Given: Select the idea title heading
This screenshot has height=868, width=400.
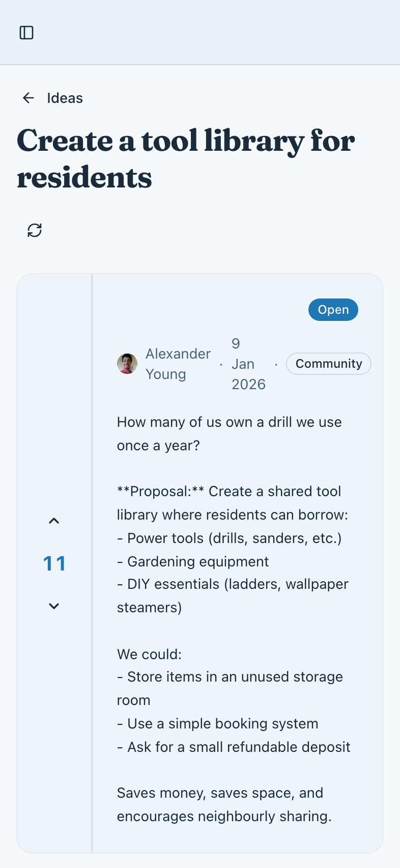Looking at the screenshot, I should pos(186,159).
